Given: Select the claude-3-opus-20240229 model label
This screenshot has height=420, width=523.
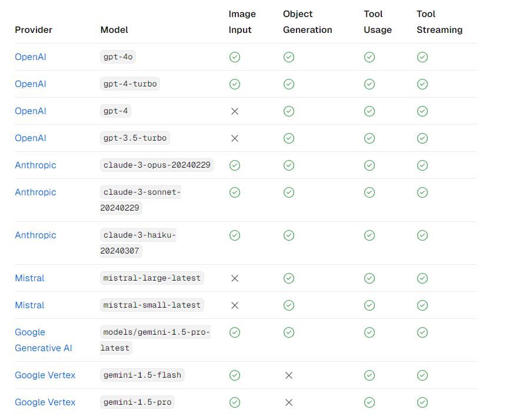Looking at the screenshot, I should tap(156, 165).
